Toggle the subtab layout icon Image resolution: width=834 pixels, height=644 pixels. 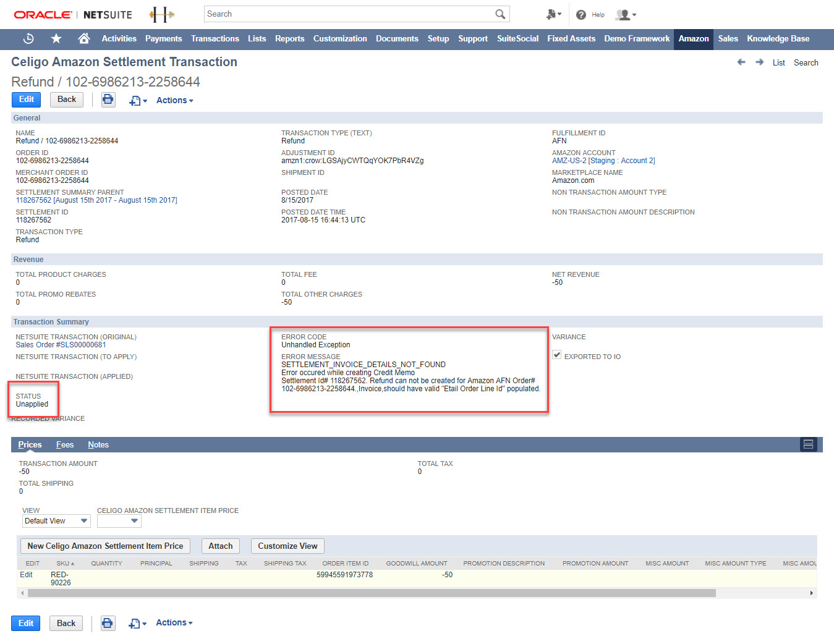pyautogui.click(x=808, y=444)
